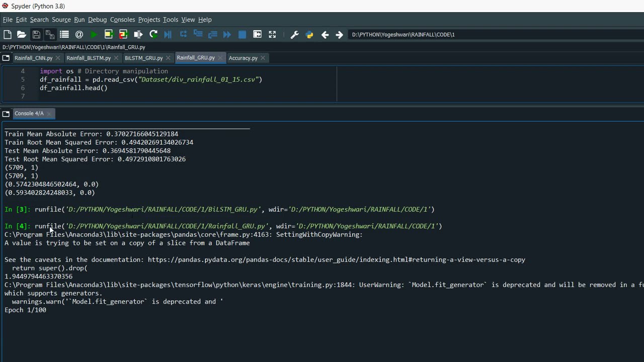644x362 pixels.
Task: Go back to previous cursor position
Action: pyautogui.click(x=325, y=35)
